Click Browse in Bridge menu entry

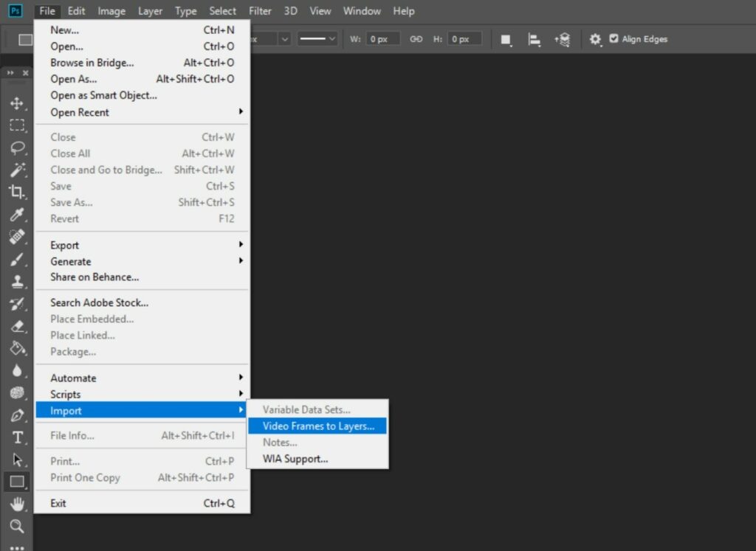pos(92,63)
